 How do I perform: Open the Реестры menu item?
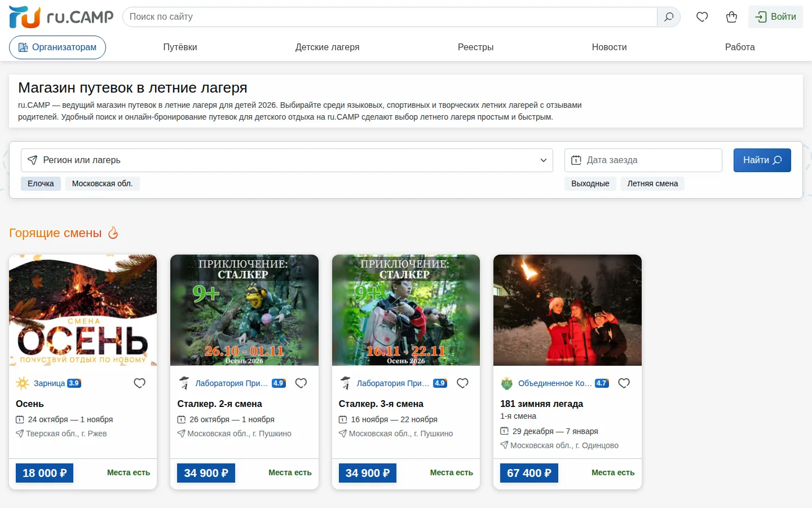click(x=475, y=47)
